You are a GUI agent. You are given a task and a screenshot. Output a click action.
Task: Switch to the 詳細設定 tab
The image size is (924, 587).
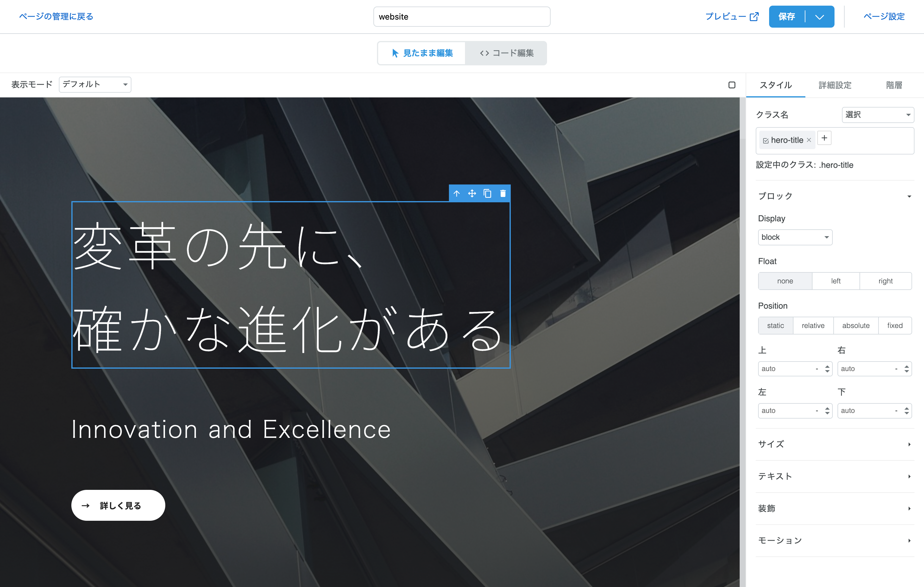835,85
